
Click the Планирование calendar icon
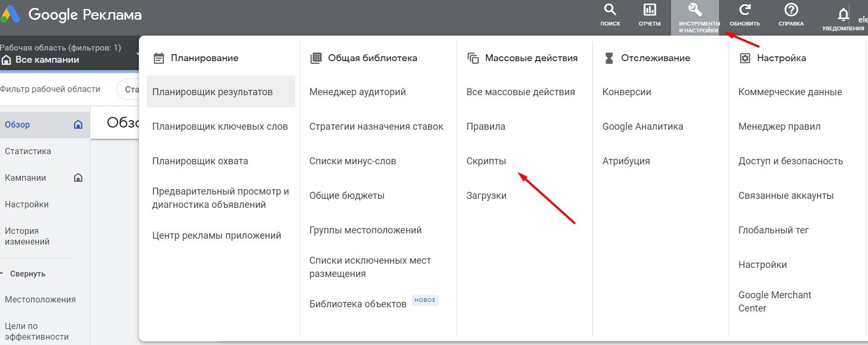[159, 58]
